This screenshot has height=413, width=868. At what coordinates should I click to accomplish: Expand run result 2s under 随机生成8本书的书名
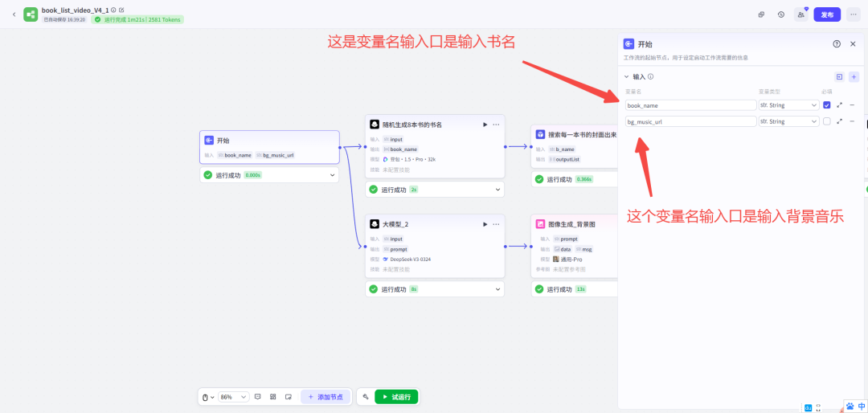click(497, 190)
